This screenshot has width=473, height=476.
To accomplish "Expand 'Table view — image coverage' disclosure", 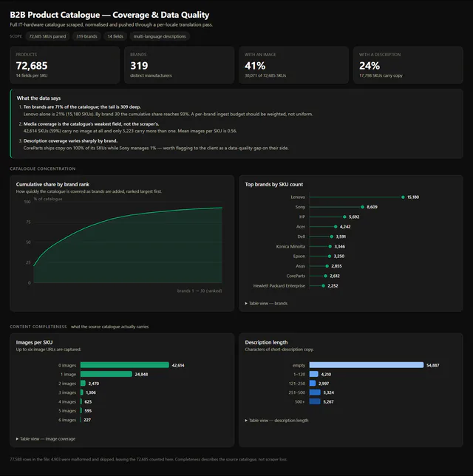I will click(x=46, y=439).
